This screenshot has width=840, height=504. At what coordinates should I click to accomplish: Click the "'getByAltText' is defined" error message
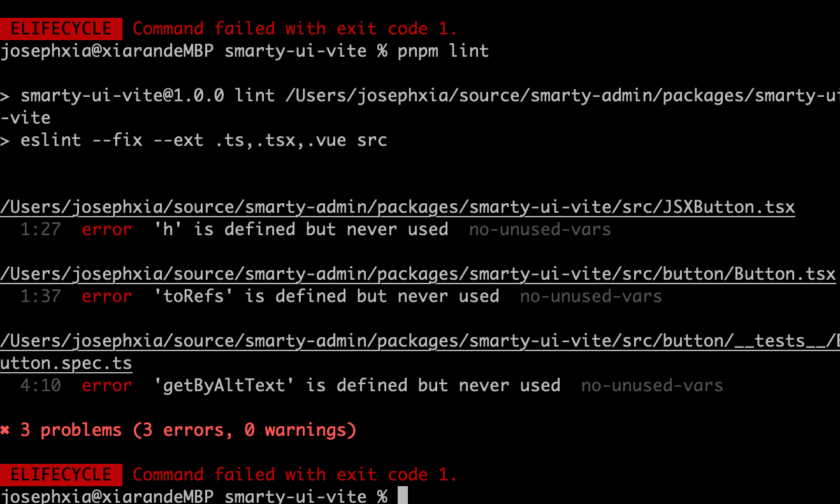[x=357, y=385]
